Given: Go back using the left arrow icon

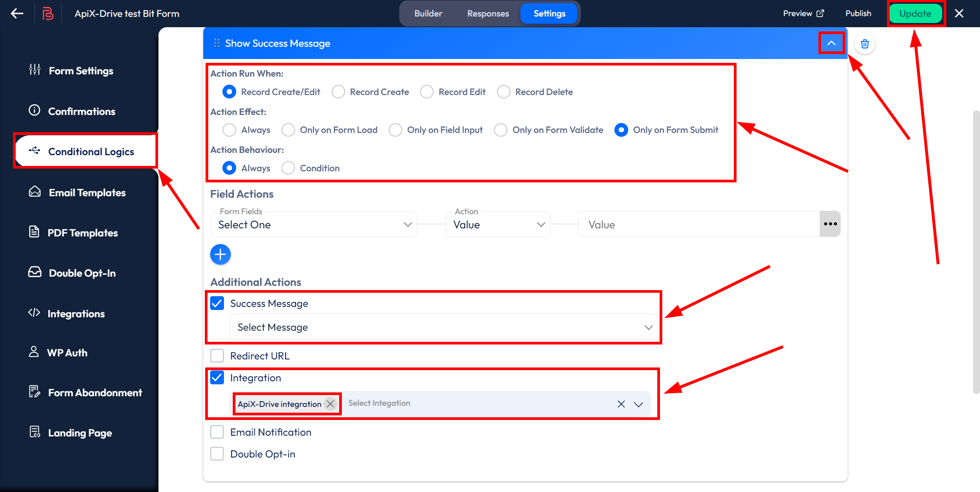Looking at the screenshot, I should 17,13.
